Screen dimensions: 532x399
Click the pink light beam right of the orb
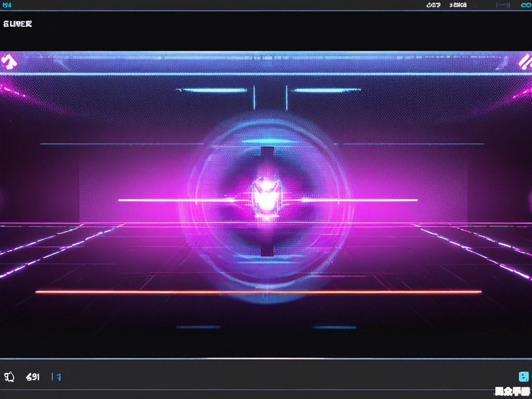click(366, 200)
